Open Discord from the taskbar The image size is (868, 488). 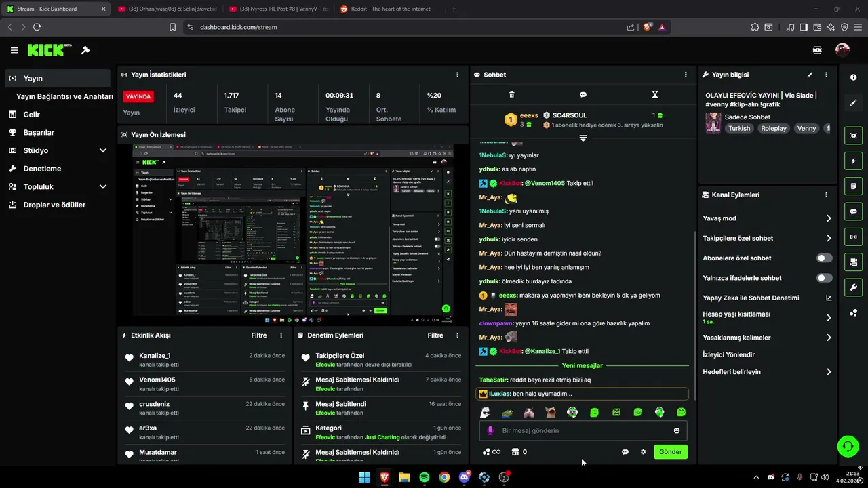click(464, 477)
